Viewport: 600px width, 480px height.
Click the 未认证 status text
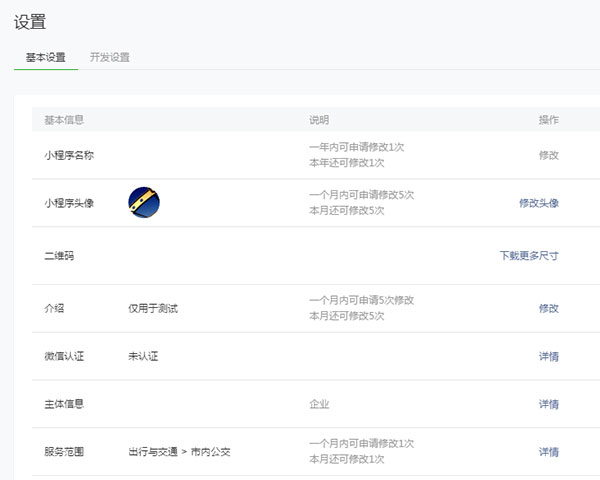[143, 356]
